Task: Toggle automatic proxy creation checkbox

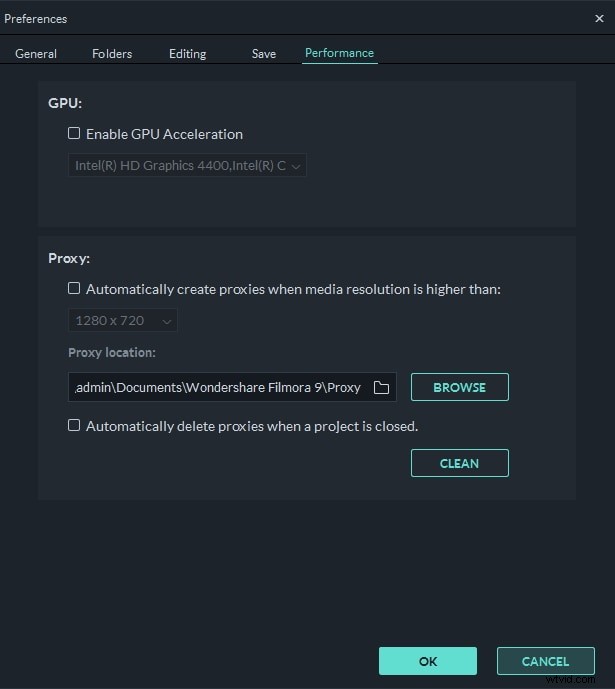Action: tap(74, 289)
